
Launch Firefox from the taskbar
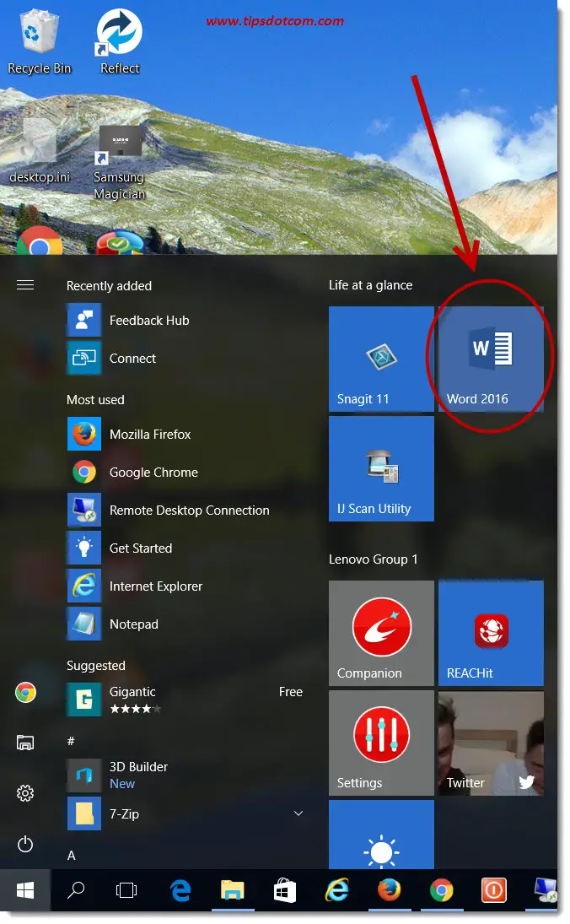pos(390,890)
